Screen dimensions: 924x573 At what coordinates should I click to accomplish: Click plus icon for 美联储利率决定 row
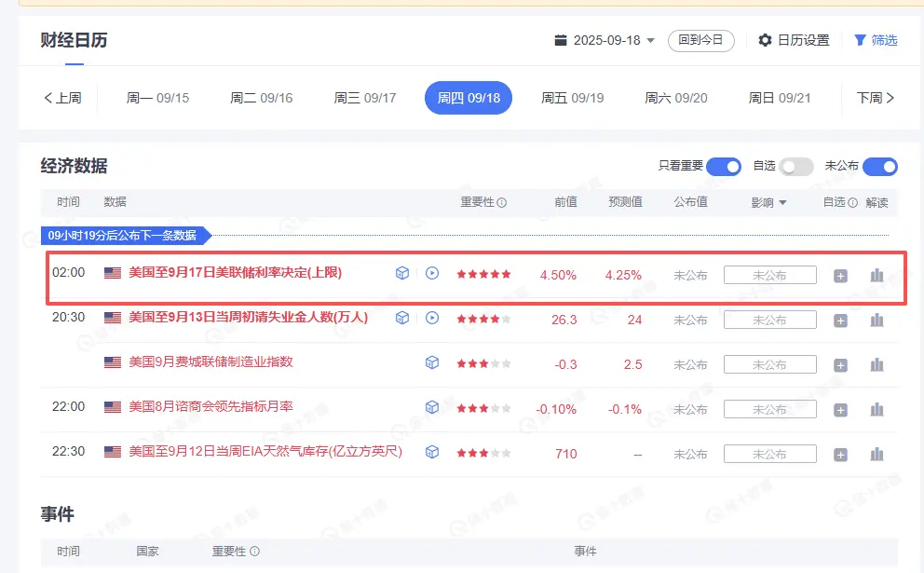pyautogui.click(x=840, y=276)
